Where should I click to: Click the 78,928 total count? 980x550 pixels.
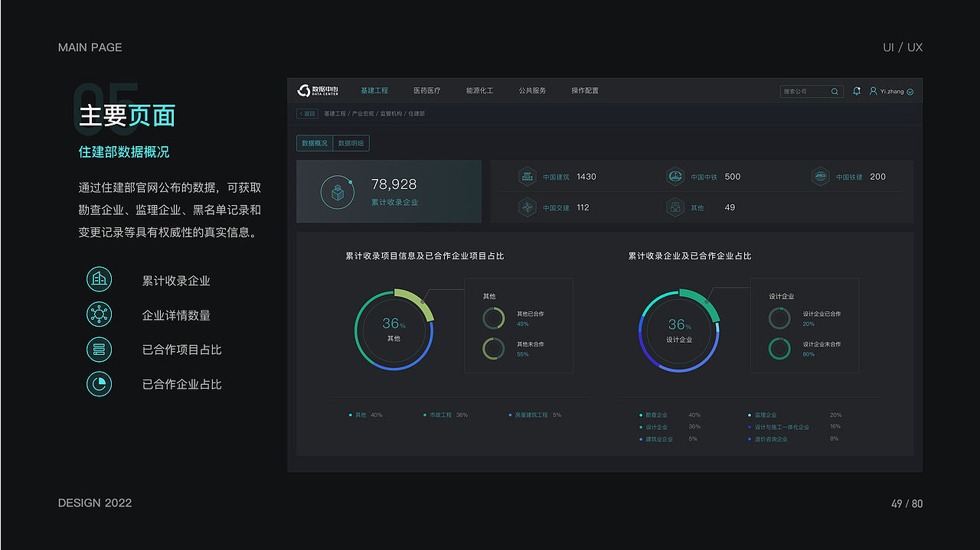click(394, 184)
